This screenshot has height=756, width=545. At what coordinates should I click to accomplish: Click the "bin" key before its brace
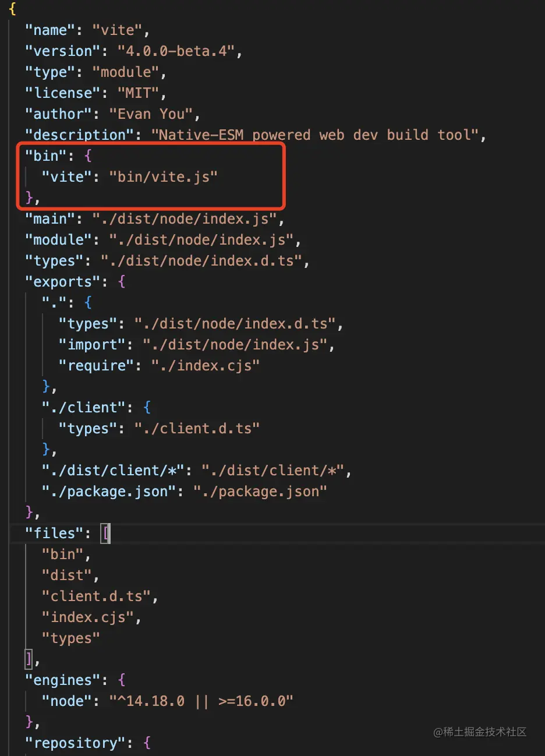[x=46, y=156]
